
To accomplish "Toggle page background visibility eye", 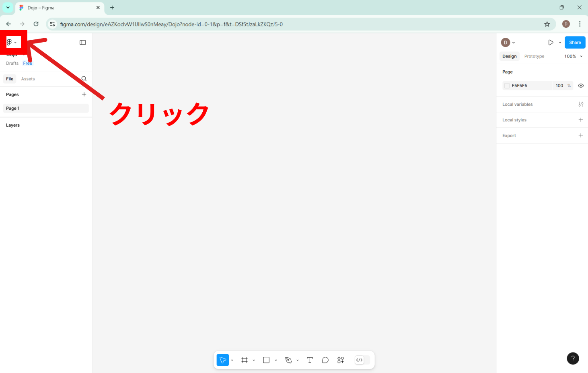I will (581, 86).
